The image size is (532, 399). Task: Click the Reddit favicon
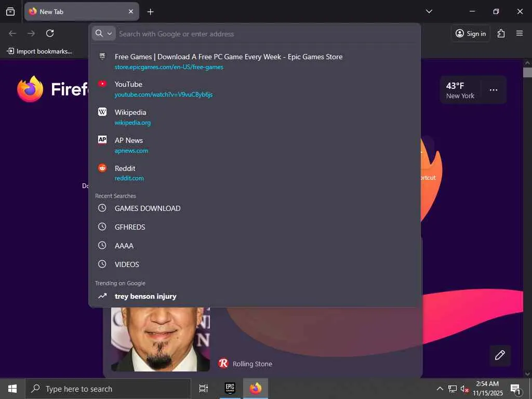102,168
